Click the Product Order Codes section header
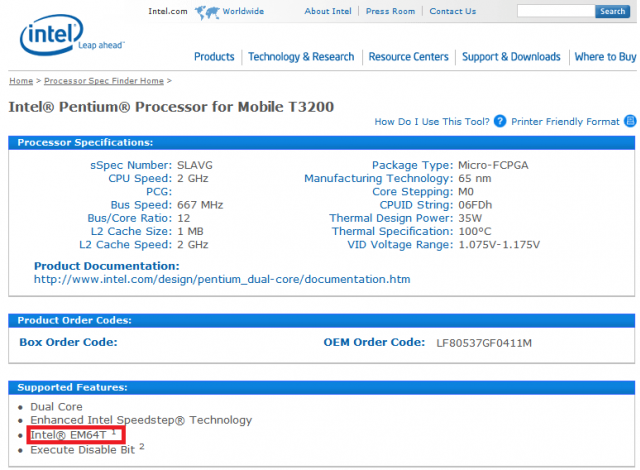The width and height of the screenshot is (640, 470). (322, 321)
